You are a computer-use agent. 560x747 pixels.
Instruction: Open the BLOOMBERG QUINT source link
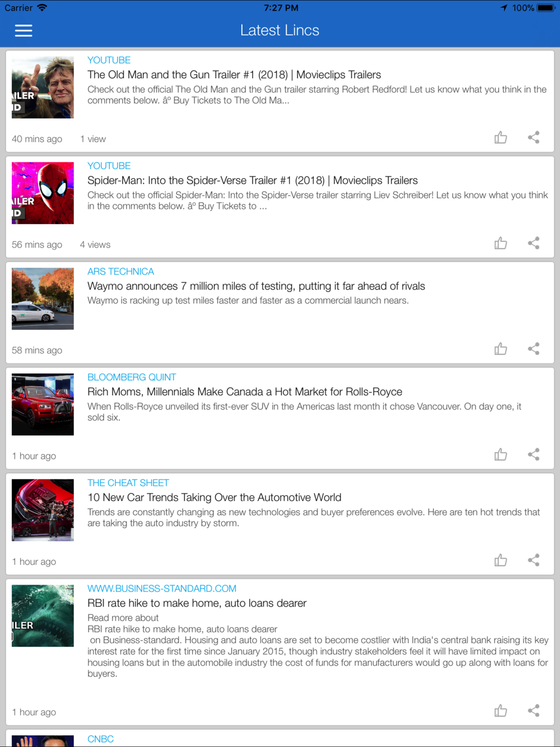tap(132, 377)
